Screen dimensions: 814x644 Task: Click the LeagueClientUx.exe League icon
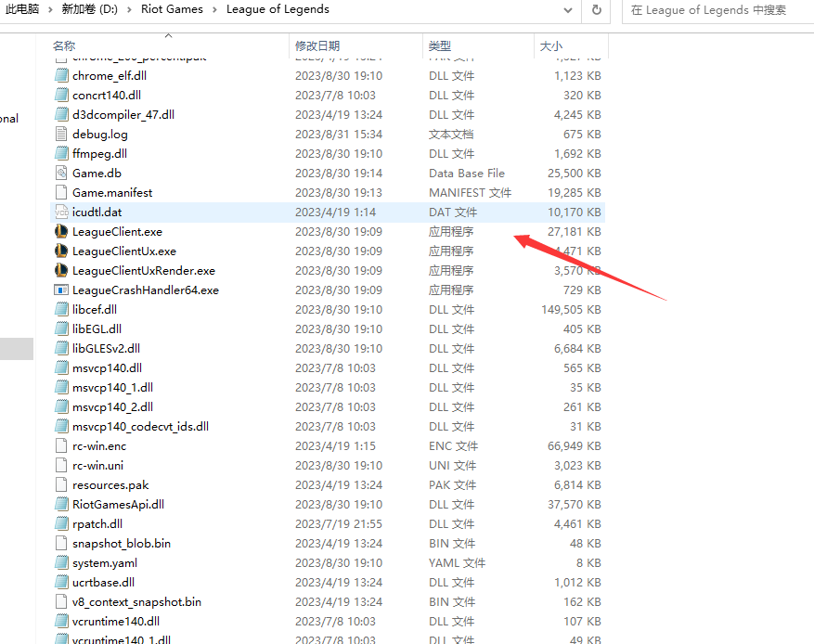tap(61, 251)
